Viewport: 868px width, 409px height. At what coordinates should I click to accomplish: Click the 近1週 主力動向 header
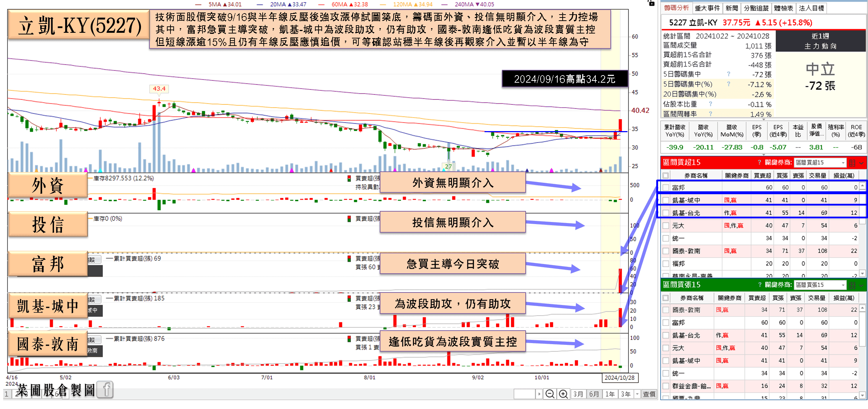click(x=820, y=41)
